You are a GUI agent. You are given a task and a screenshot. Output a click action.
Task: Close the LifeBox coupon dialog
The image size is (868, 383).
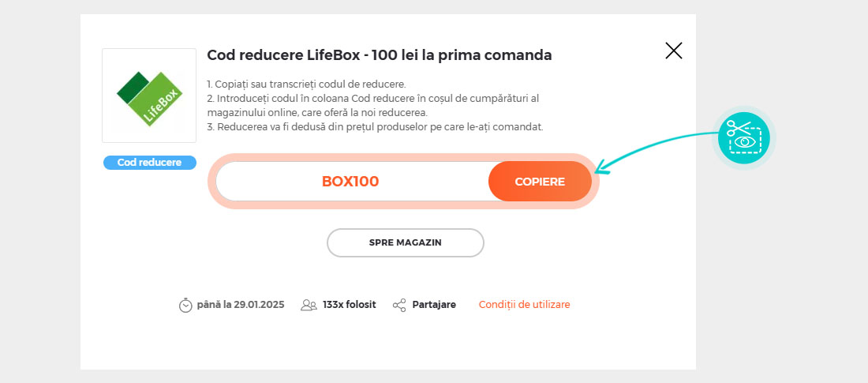[x=674, y=51]
